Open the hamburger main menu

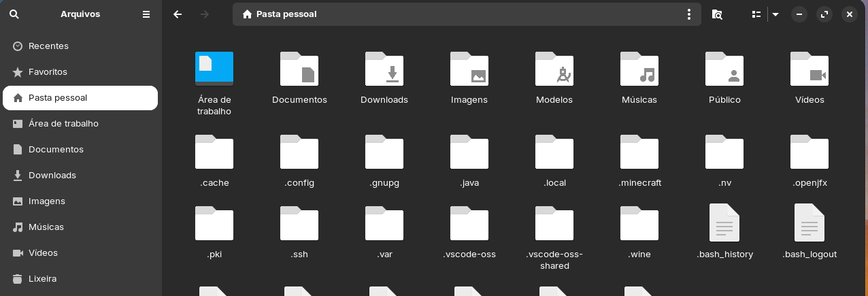coord(146,14)
